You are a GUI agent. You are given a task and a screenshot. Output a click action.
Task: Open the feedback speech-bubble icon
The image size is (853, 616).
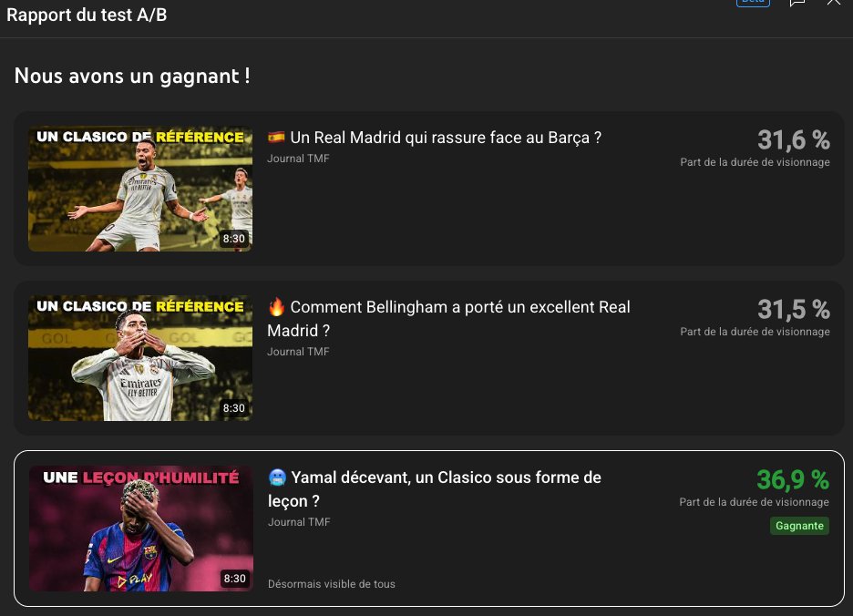tap(797, 2)
